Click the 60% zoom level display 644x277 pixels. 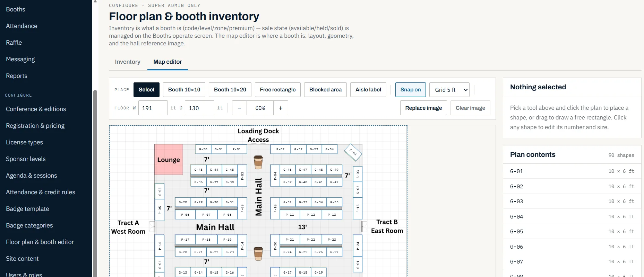(x=260, y=108)
